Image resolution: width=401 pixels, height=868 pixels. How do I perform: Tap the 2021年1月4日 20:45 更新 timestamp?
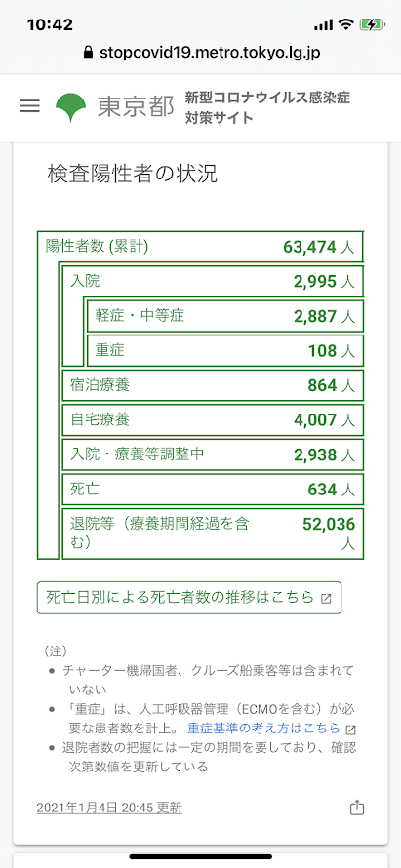click(109, 808)
